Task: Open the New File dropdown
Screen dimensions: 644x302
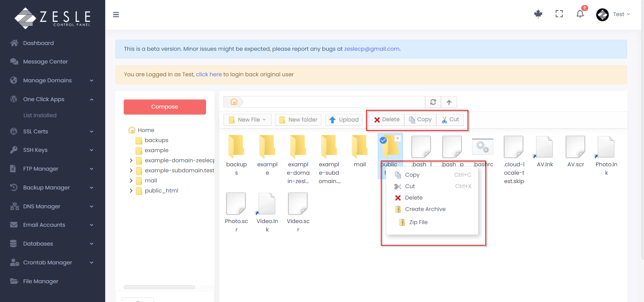Action: (247, 120)
